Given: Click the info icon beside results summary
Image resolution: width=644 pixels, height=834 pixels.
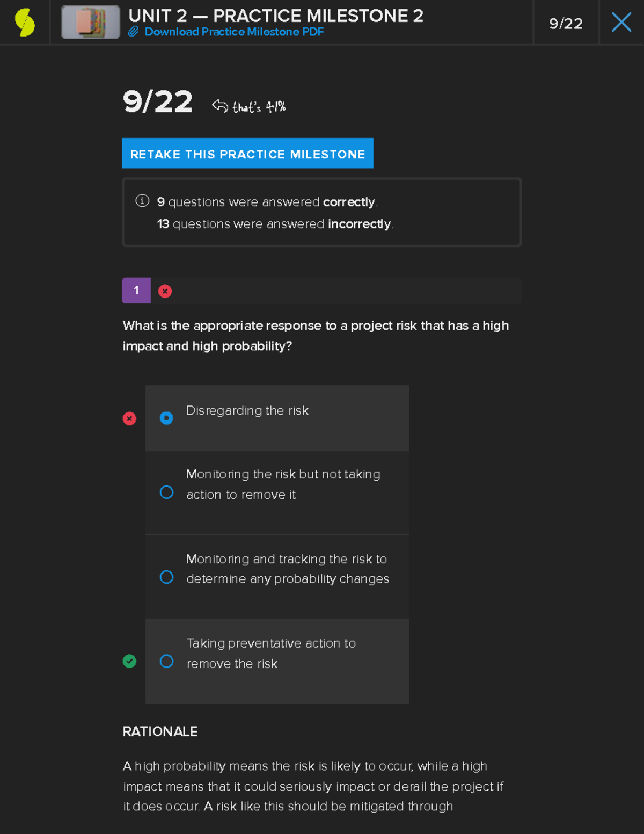Looking at the screenshot, I should coord(142,201).
